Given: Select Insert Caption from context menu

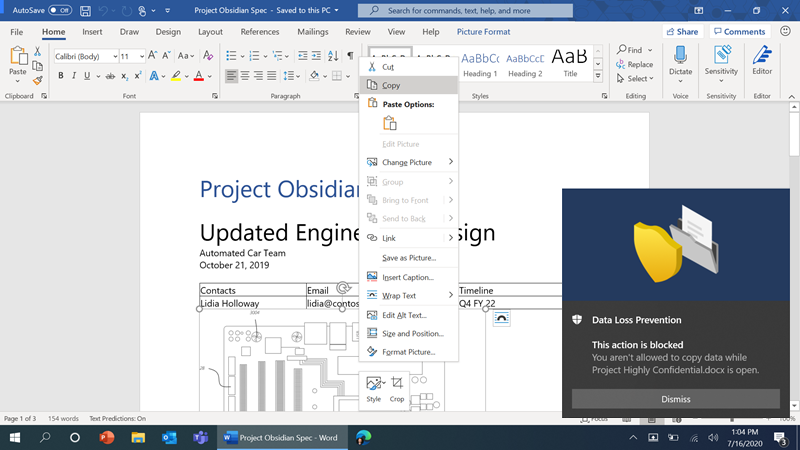Looking at the screenshot, I should click(x=409, y=277).
